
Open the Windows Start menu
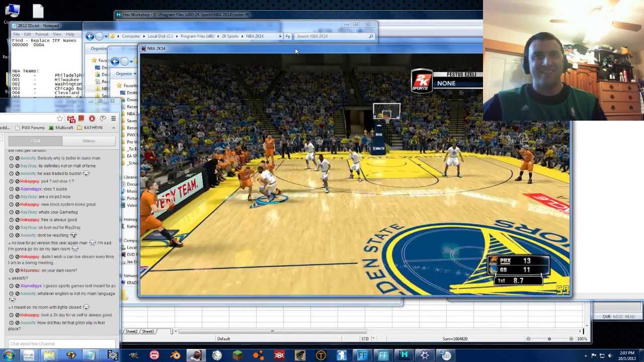(x=9, y=356)
